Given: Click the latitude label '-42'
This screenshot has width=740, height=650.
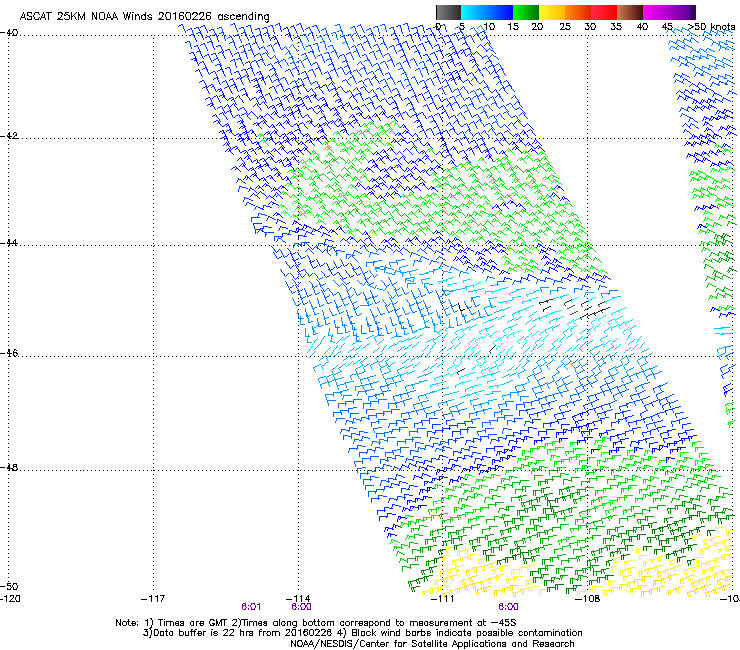Looking at the screenshot, I should coord(9,136).
